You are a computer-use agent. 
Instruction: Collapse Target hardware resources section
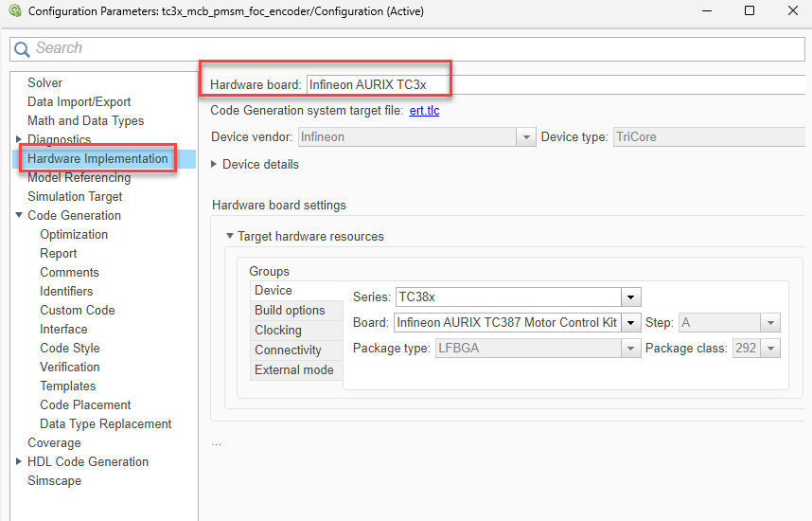coord(229,236)
